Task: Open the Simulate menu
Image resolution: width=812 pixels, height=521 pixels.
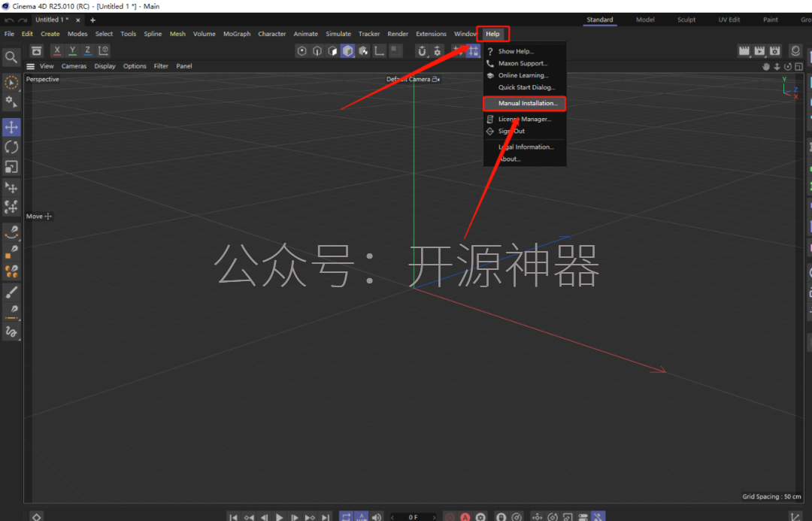Action: pyautogui.click(x=338, y=34)
